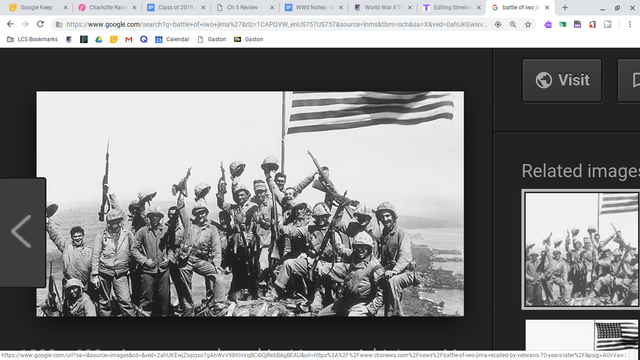Open the second related flag thumbnail
Image resolution: width=640 pixels, height=360 pixels.
coord(581,335)
